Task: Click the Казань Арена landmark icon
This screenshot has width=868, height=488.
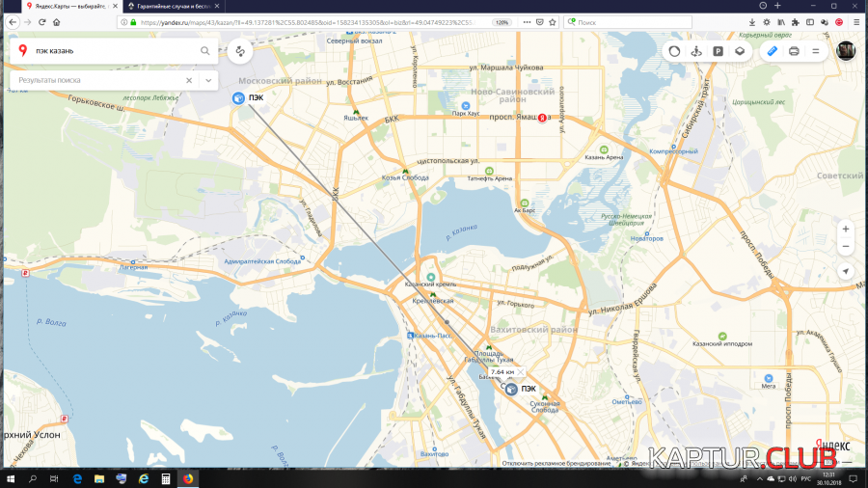Action: tap(604, 149)
